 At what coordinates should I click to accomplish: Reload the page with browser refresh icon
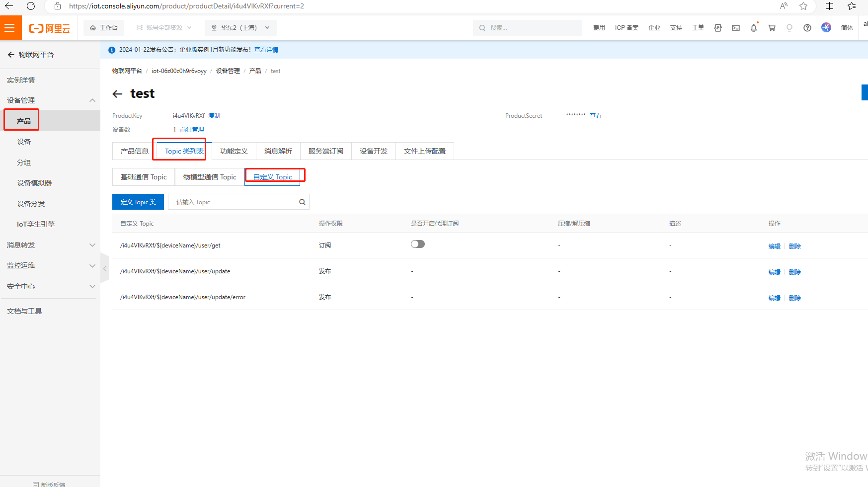[x=31, y=6]
